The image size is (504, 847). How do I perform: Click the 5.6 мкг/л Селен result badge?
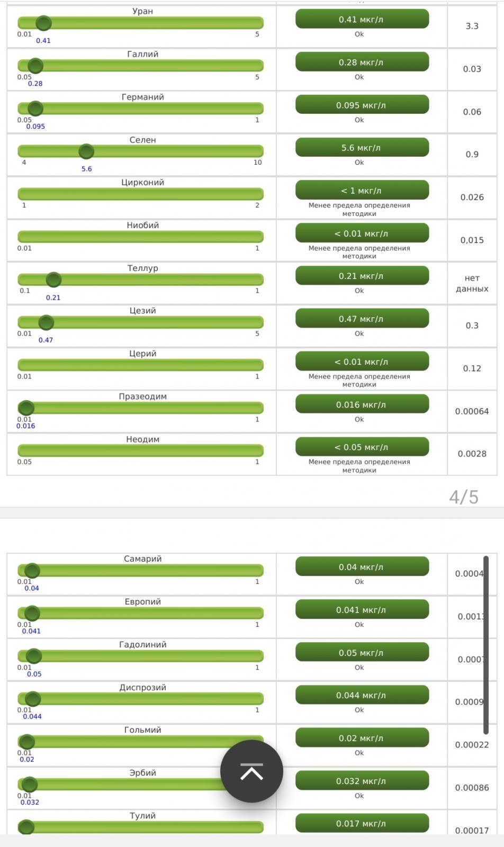tap(362, 148)
